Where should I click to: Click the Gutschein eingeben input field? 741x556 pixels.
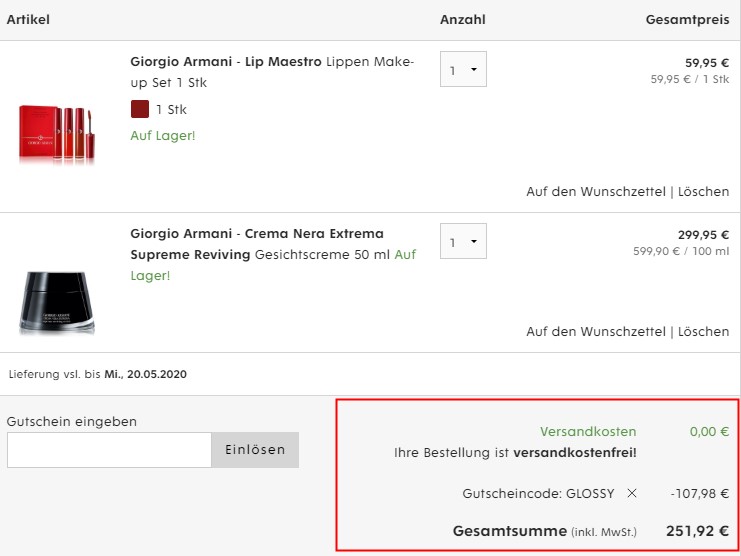[x=109, y=450]
